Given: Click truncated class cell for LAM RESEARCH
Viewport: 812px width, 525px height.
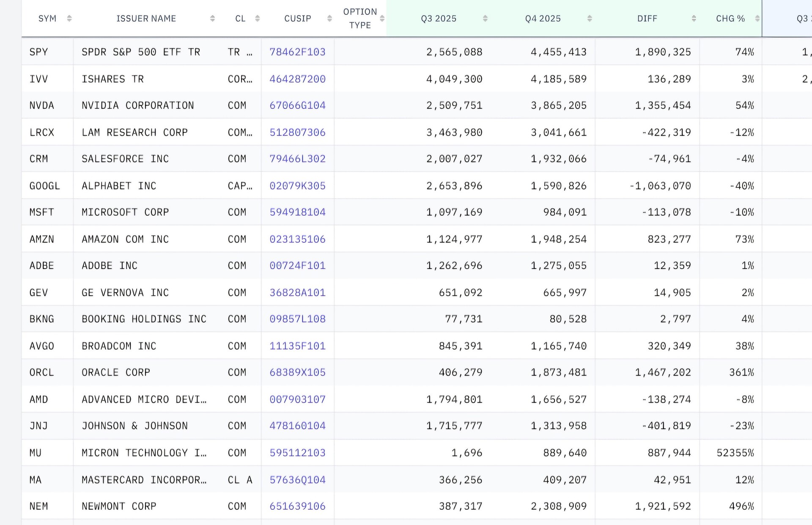Looking at the screenshot, I should tap(240, 132).
